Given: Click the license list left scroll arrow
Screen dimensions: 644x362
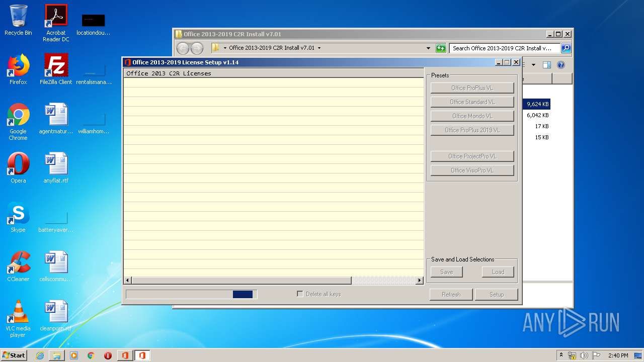Looking at the screenshot, I should click(128, 280).
